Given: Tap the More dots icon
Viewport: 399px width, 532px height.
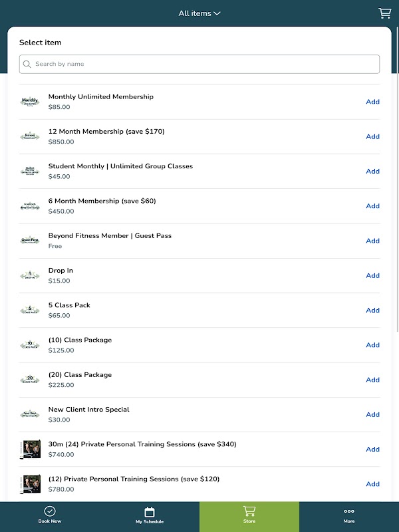Looking at the screenshot, I should [349, 511].
